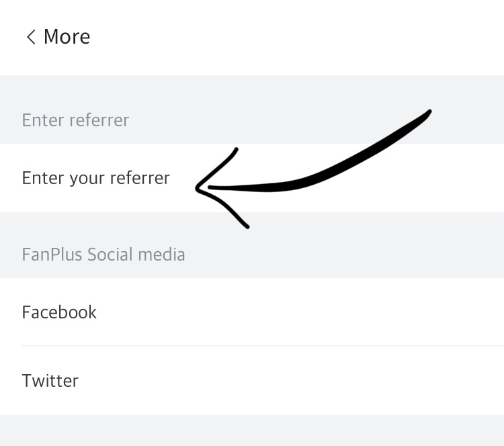The image size is (504, 446).
Task: Tap the back chevron icon
Action: click(30, 37)
